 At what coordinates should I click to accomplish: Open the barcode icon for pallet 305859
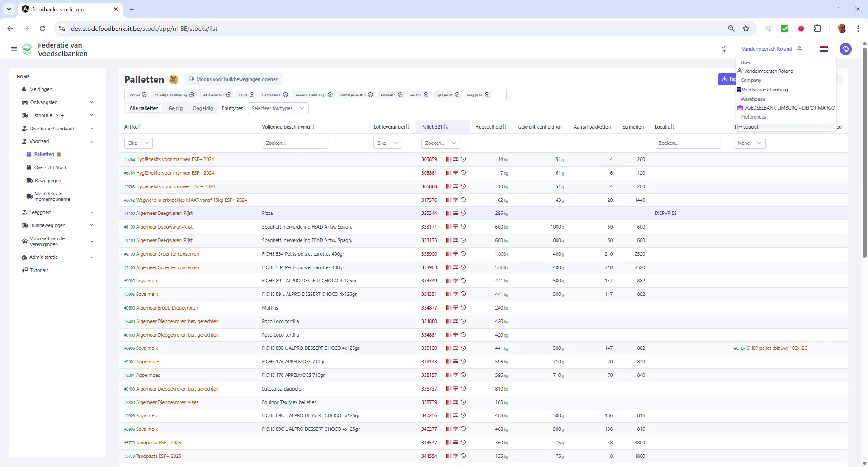[x=448, y=159]
